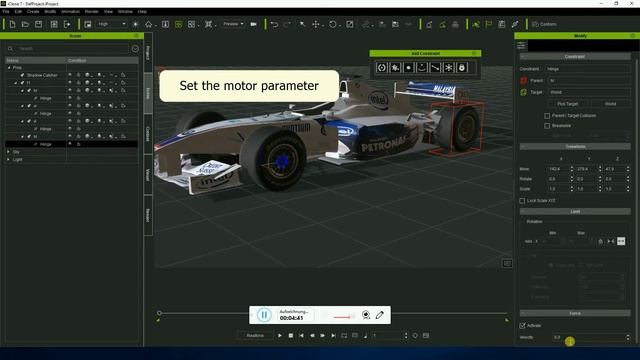Open the Create menu
This screenshot has width=640, height=360.
coord(33,12)
